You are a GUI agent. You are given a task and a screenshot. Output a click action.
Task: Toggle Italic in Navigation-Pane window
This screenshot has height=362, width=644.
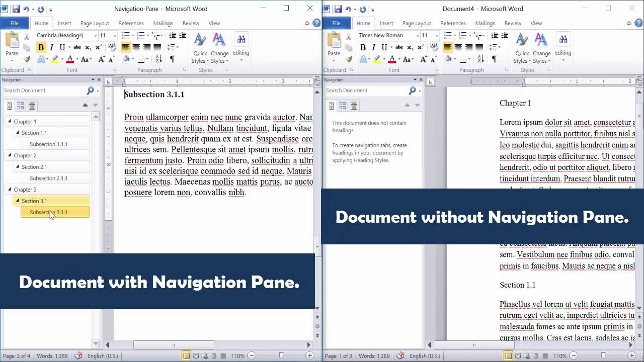[51, 47]
